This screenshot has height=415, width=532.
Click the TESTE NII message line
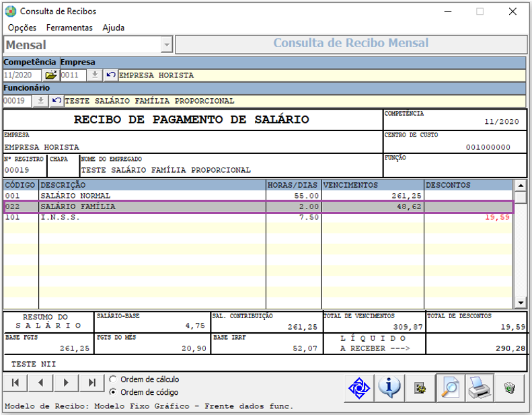click(x=34, y=364)
